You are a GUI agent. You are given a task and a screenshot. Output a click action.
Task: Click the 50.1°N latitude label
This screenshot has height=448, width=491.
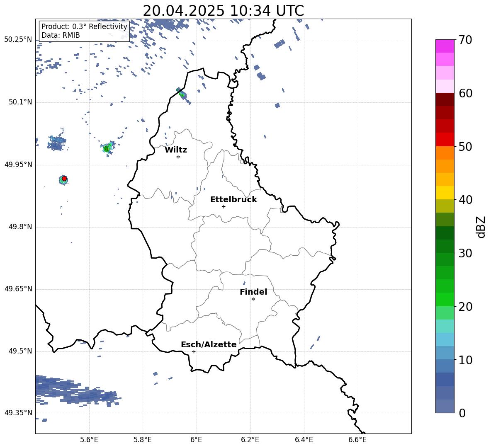pyautogui.click(x=20, y=102)
